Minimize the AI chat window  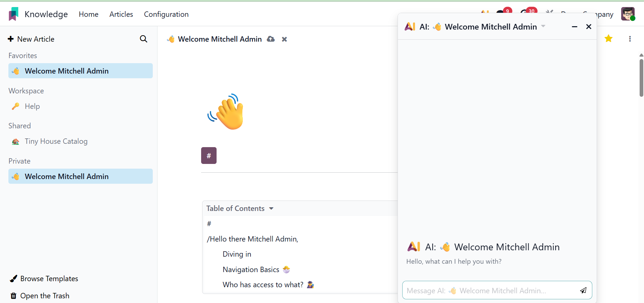(574, 27)
